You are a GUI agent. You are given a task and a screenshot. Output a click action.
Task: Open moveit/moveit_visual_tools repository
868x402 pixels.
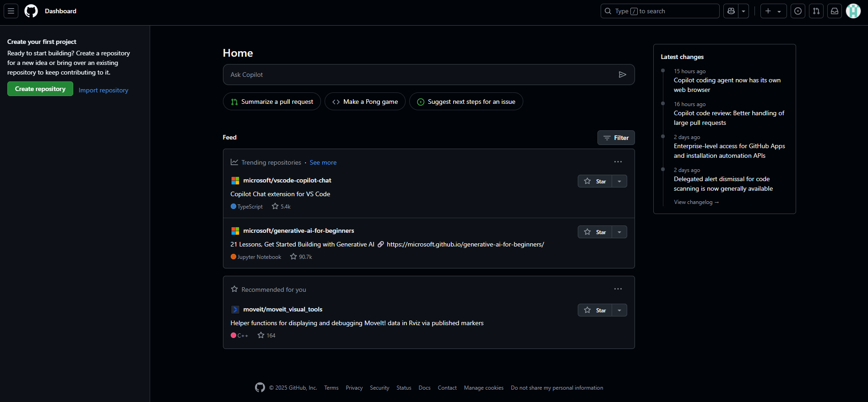[282, 309]
